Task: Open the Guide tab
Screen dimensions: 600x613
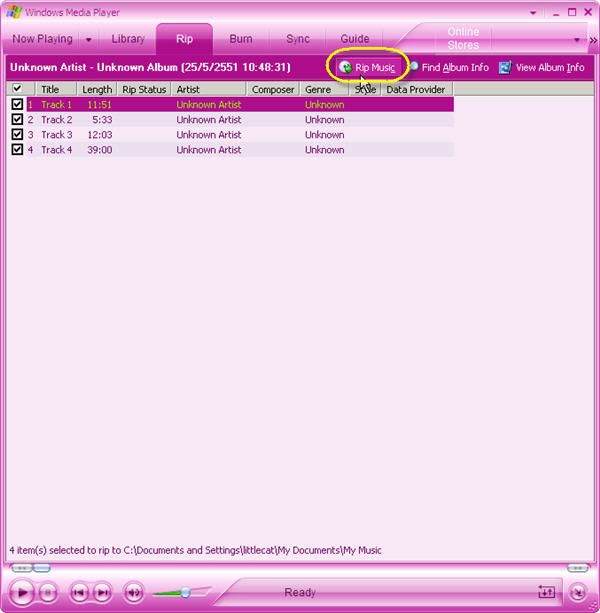Action: [355, 39]
